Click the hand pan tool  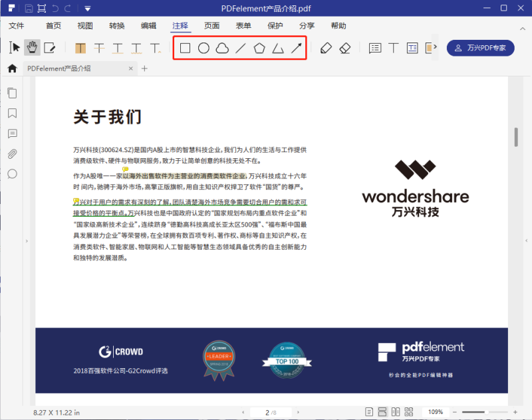32,47
